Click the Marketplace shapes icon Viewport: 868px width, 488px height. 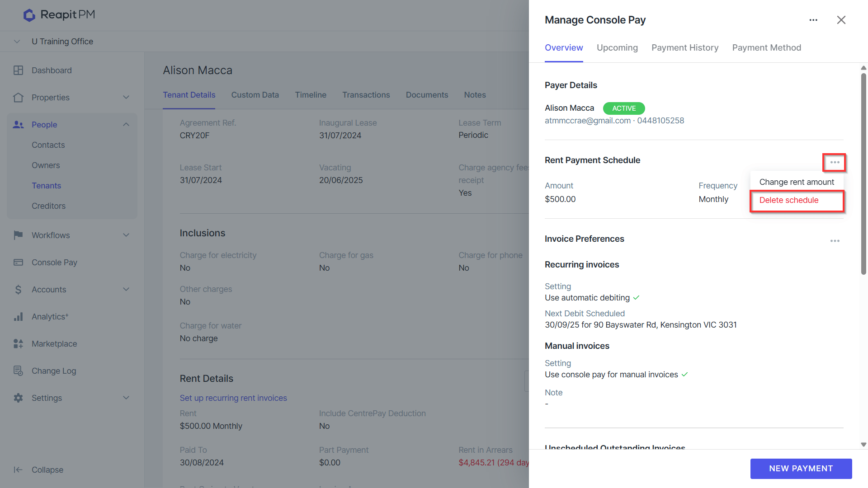pos(18,344)
